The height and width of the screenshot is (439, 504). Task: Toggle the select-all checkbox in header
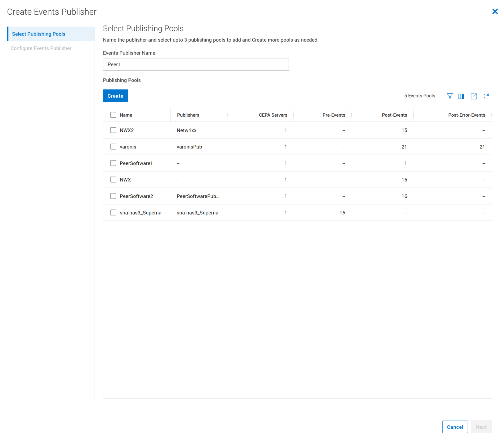[x=113, y=115]
